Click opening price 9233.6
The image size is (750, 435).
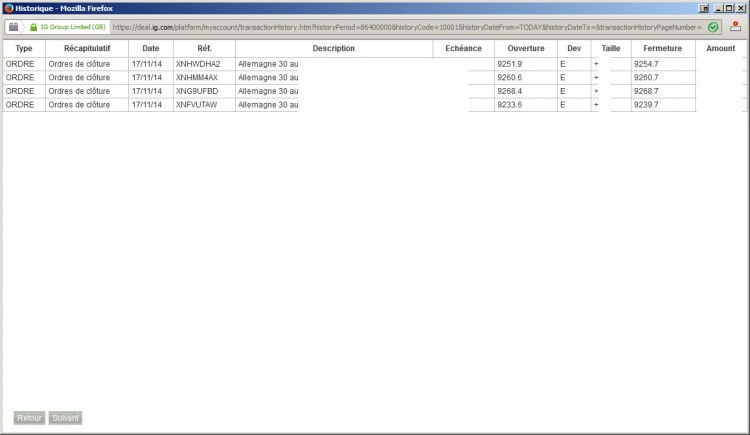point(509,105)
